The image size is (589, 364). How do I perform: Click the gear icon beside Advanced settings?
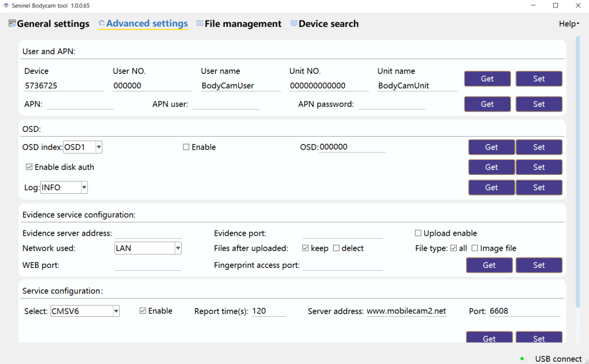click(x=102, y=24)
